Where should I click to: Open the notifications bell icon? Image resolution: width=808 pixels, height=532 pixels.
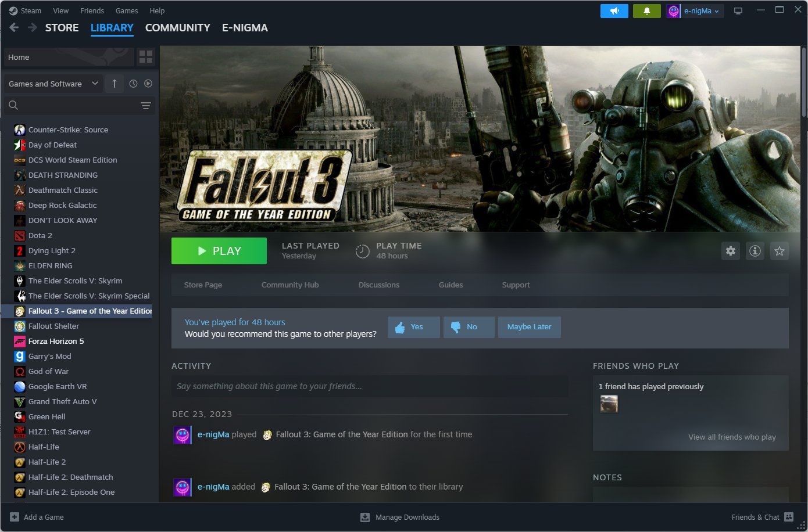coord(646,11)
